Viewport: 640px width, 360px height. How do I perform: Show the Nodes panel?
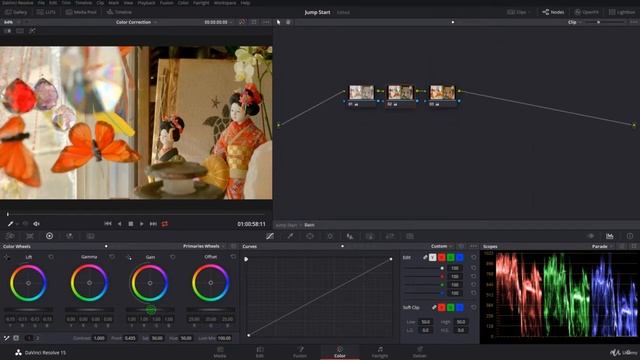[553, 12]
